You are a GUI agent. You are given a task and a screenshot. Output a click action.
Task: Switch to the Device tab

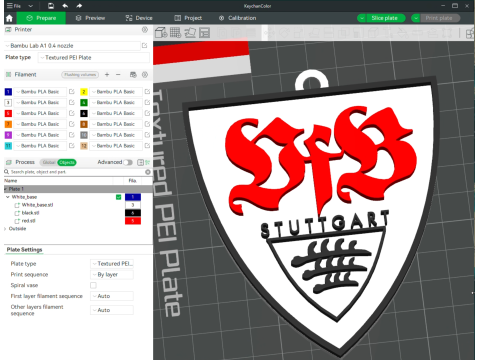pyautogui.click(x=139, y=18)
